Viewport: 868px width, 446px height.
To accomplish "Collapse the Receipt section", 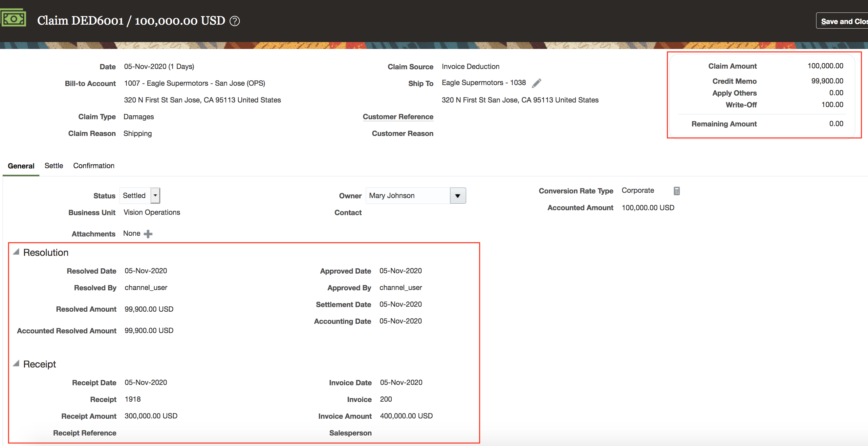I will pyautogui.click(x=16, y=364).
